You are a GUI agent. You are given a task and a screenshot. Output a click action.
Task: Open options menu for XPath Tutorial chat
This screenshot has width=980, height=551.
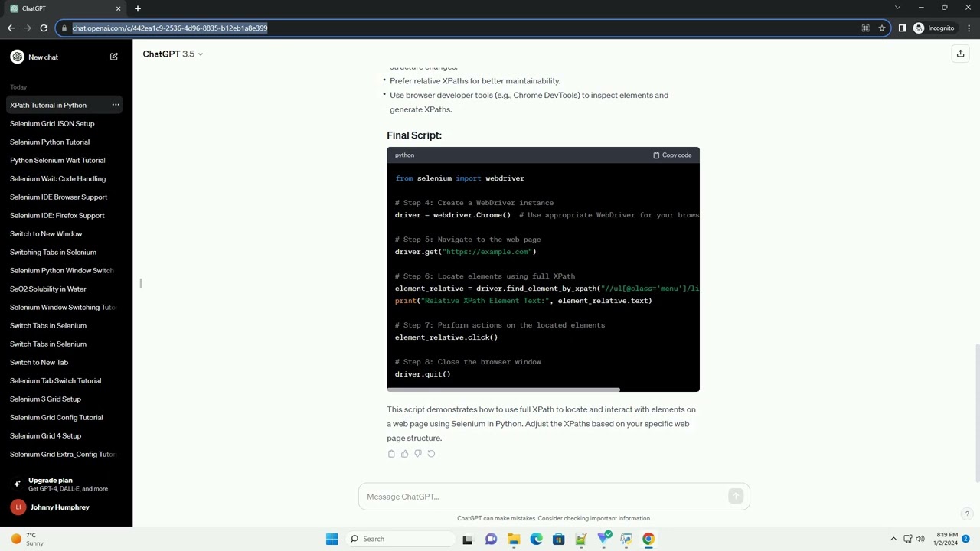tap(116, 105)
